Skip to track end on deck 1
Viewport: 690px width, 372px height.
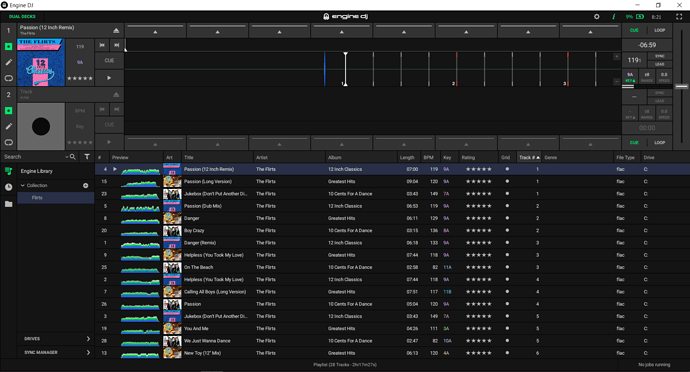117,45
